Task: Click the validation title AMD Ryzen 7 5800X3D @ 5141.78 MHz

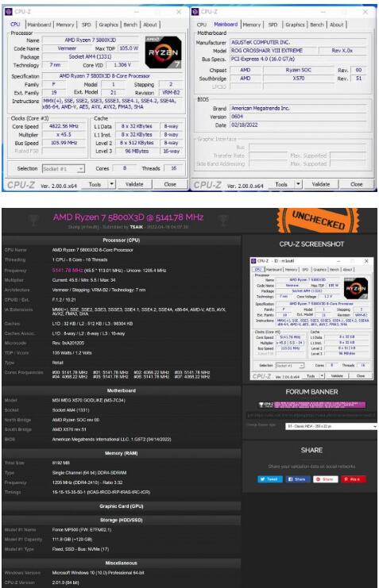Action: 129,217
